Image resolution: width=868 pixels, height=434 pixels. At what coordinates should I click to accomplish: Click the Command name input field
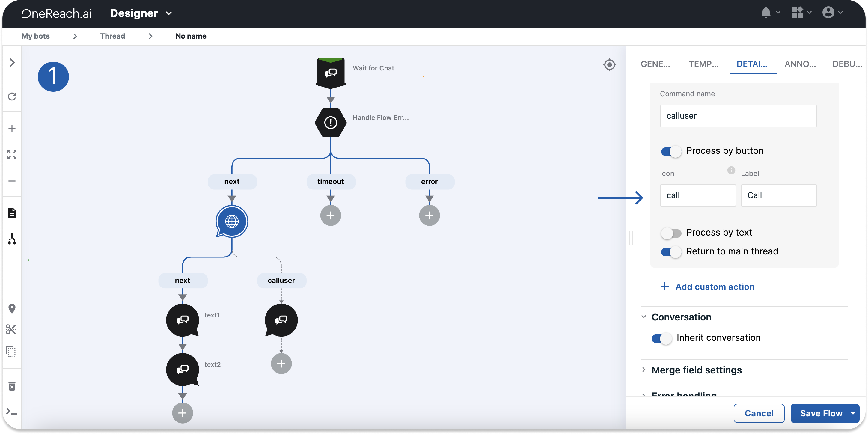pos(738,116)
